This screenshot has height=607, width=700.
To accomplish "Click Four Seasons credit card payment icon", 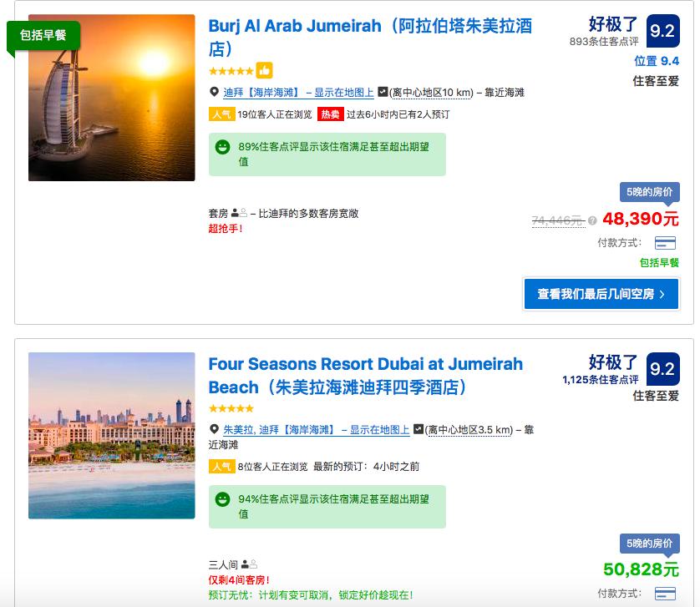I will pyautogui.click(x=665, y=594).
